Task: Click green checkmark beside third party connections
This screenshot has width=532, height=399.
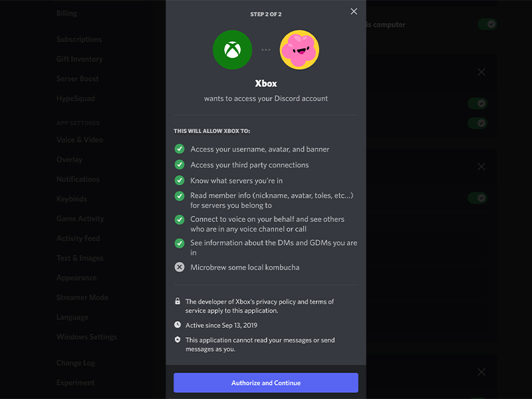Action: click(x=180, y=164)
